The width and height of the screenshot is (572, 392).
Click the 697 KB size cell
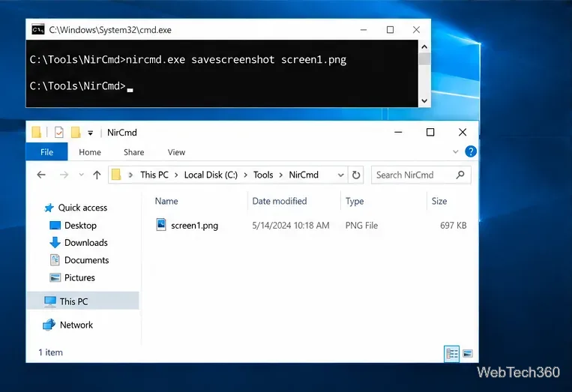(453, 226)
